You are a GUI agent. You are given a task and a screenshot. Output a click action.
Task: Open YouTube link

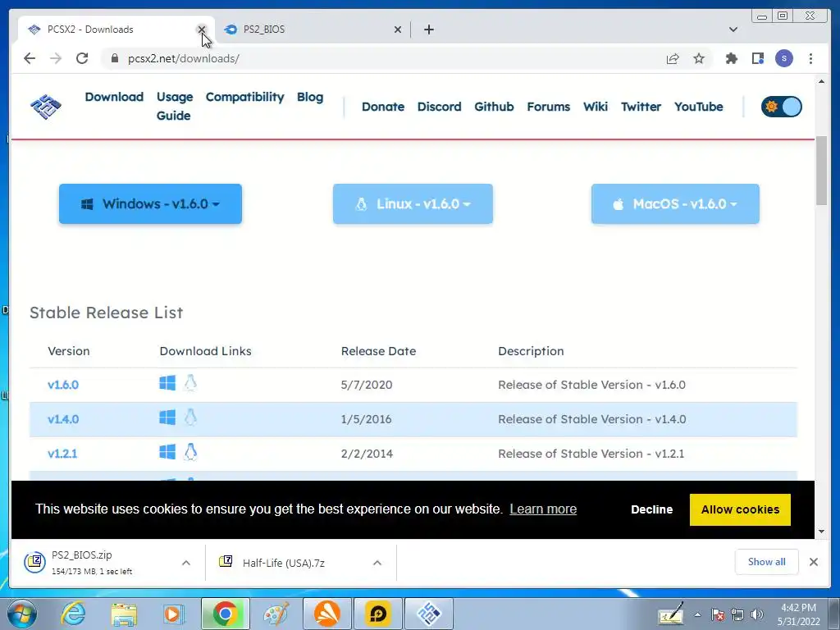pyautogui.click(x=699, y=107)
